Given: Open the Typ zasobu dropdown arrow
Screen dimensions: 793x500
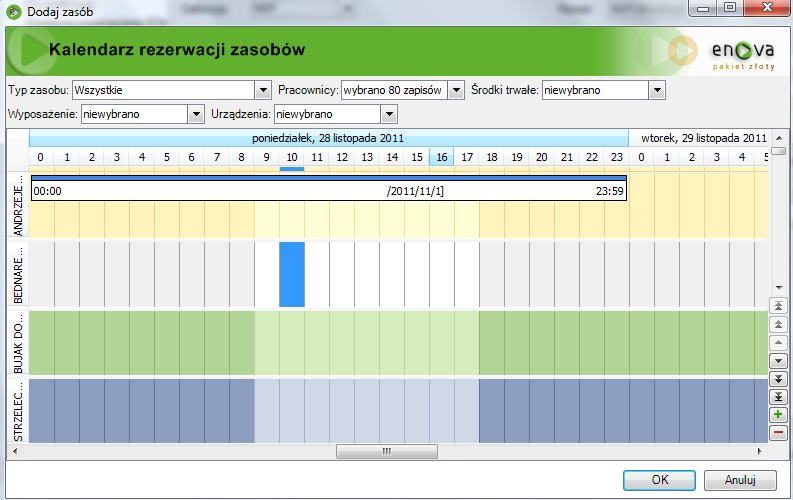Looking at the screenshot, I should (x=263, y=90).
